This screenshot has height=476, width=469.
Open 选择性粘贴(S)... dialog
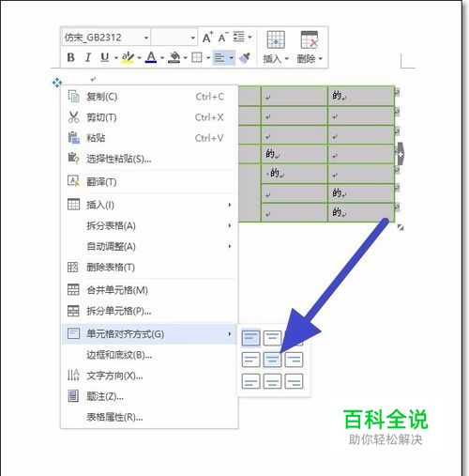click(x=149, y=159)
